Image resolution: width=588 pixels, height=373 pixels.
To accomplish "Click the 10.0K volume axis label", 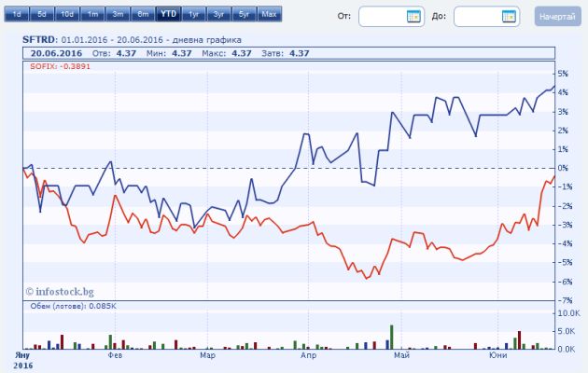I will [x=569, y=312].
